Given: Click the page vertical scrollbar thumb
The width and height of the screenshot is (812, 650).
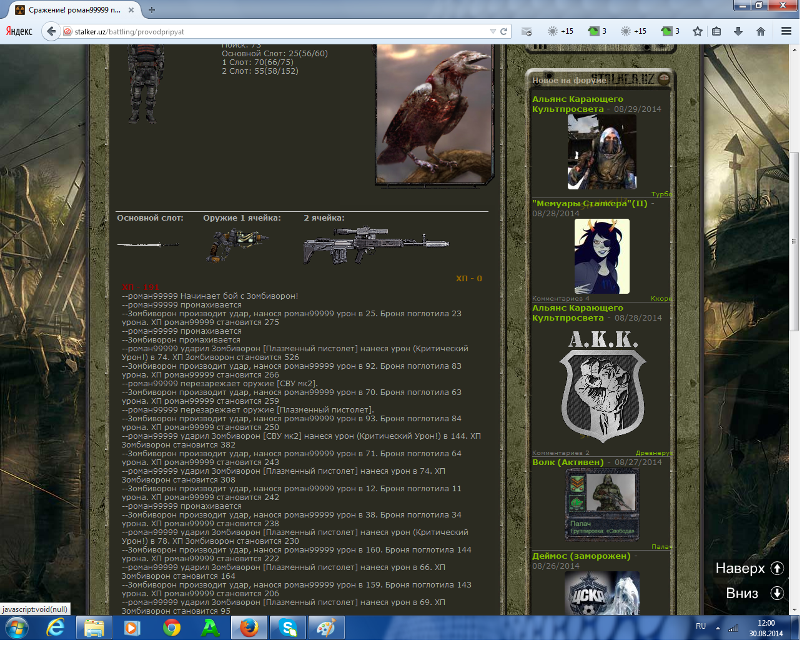Looking at the screenshot, I should coord(795,241).
